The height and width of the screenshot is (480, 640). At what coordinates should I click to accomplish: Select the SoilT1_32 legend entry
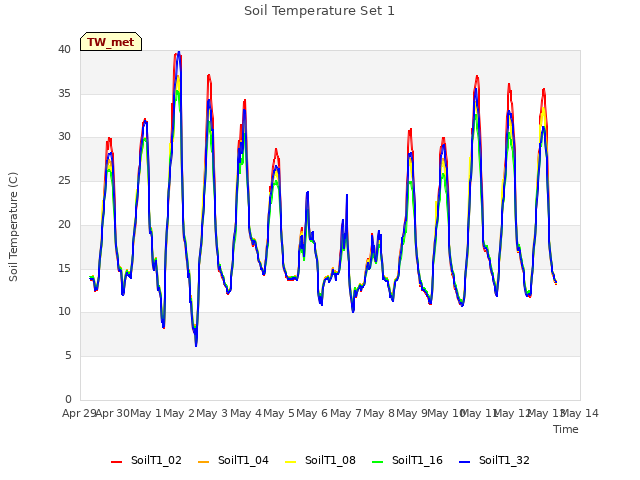pyautogui.click(x=494, y=460)
